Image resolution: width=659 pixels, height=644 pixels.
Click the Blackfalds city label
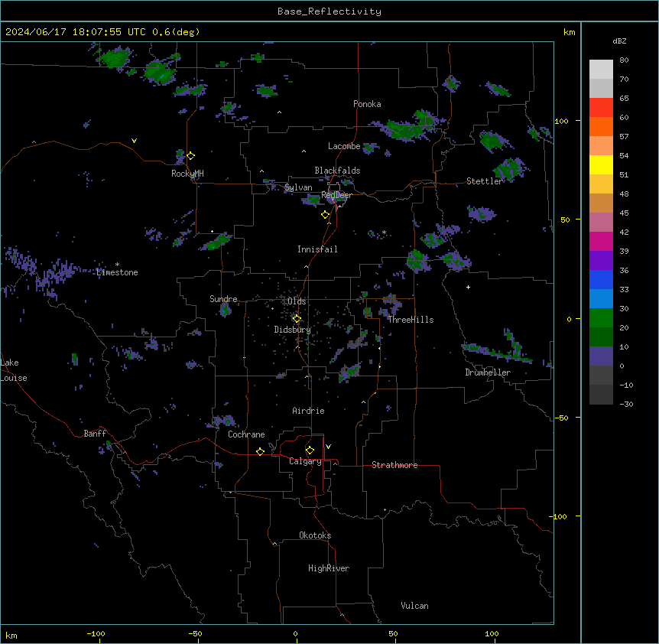[337, 171]
